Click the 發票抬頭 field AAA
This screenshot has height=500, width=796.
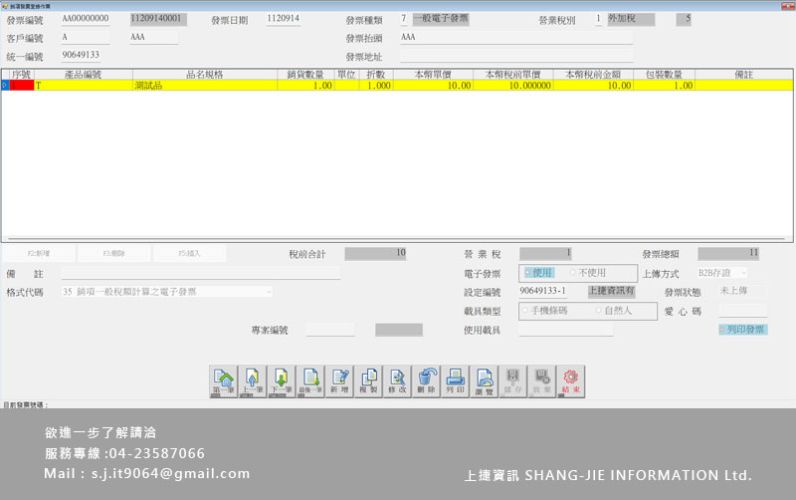coord(516,38)
